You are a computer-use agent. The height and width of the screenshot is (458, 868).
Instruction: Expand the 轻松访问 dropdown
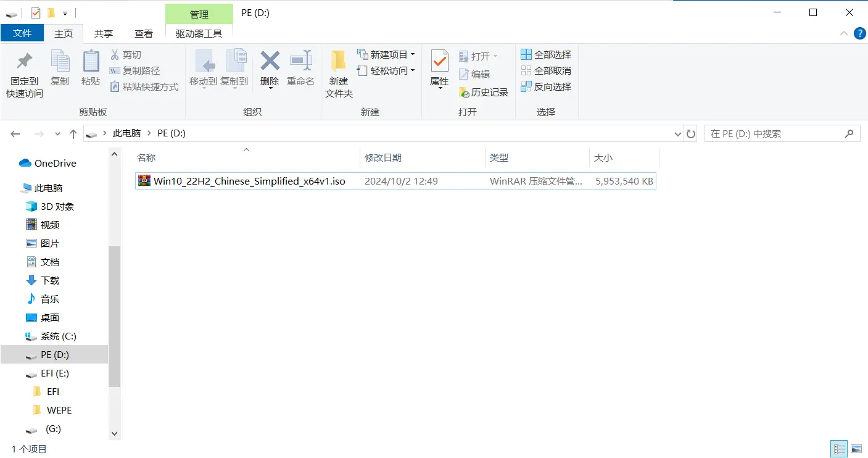pyautogui.click(x=413, y=70)
